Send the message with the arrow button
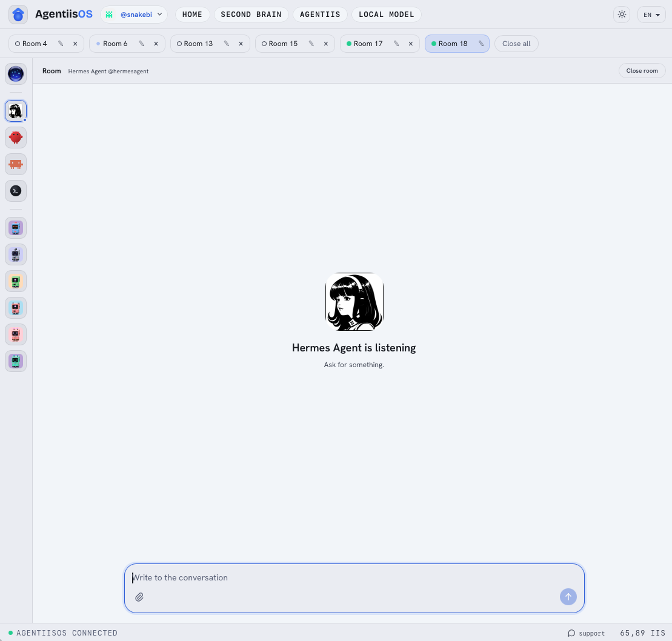This screenshot has height=641, width=672. click(x=568, y=596)
